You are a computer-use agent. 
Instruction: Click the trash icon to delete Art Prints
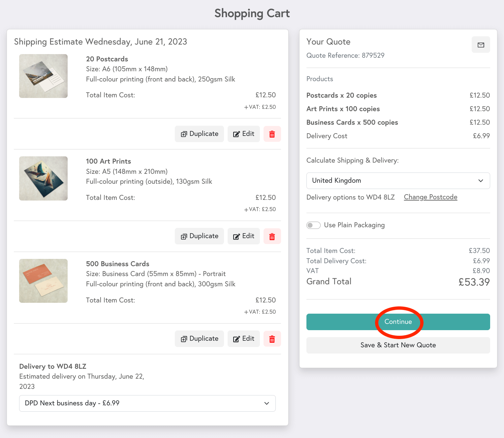coord(272,236)
